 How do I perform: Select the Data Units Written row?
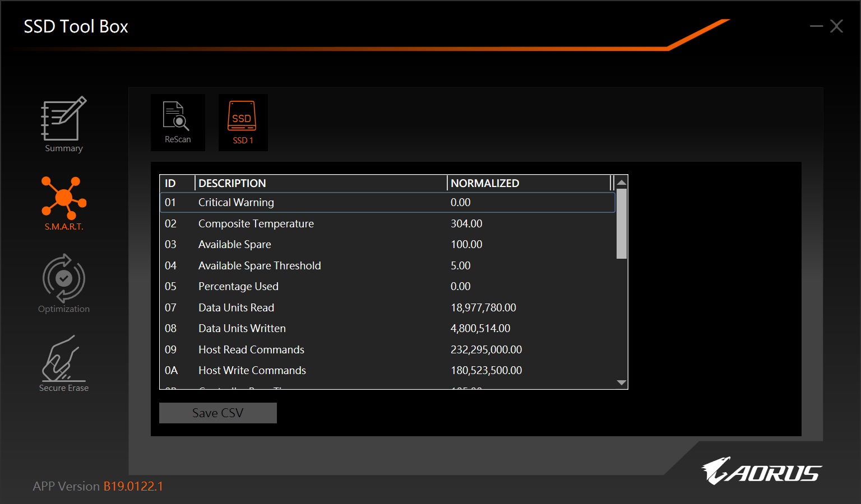387,329
